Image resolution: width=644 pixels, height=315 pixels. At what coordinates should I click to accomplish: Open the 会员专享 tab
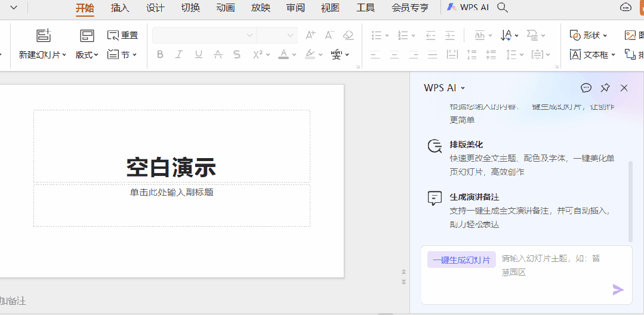point(410,8)
